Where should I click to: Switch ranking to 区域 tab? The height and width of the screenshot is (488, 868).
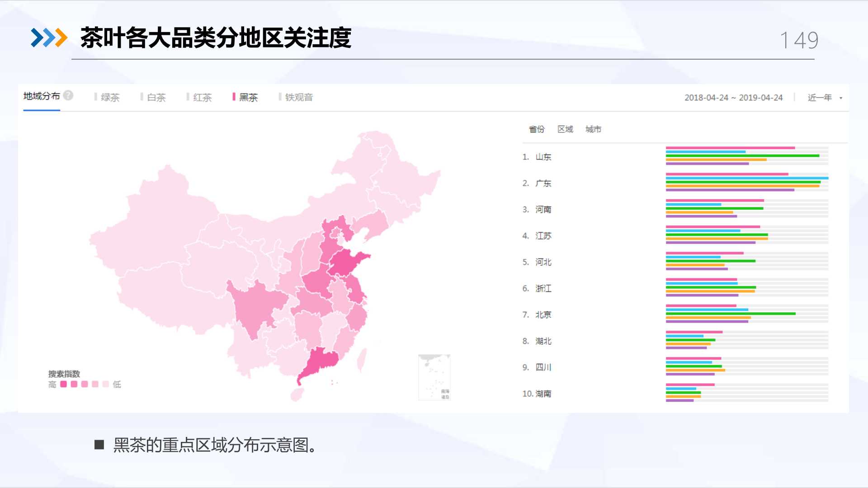565,129
